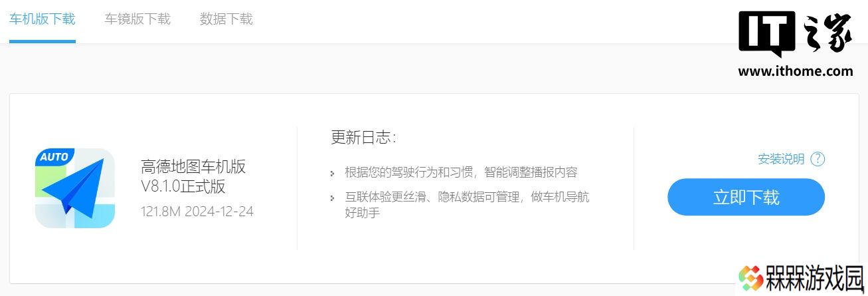The width and height of the screenshot is (868, 296).
Task: Open the 车镜版下载 tab
Action: [137, 19]
